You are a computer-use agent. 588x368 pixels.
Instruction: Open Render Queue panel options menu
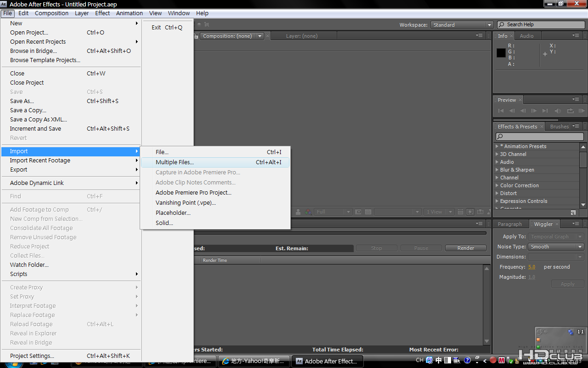(479, 224)
